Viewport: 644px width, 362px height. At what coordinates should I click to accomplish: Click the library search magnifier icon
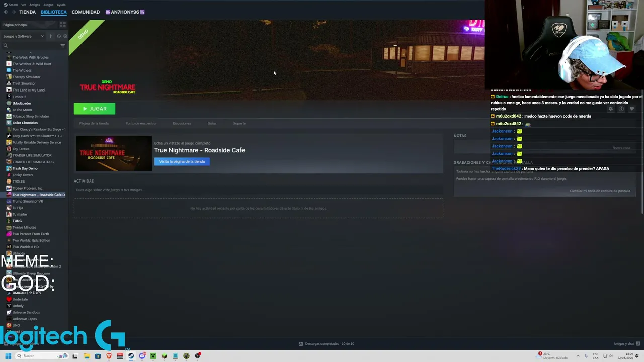(6, 46)
